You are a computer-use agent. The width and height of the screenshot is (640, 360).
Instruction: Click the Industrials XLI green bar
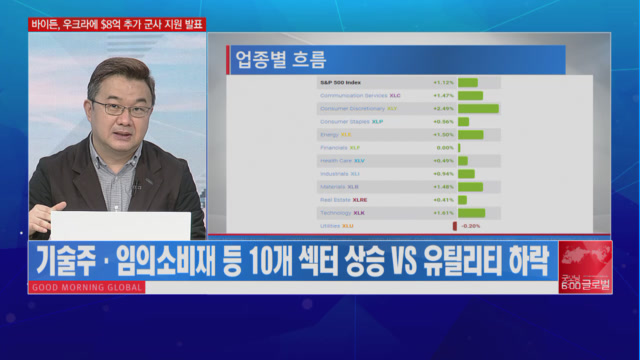[466, 174]
